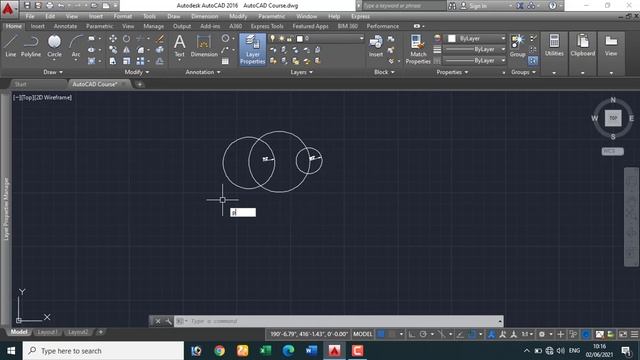Click the Erase tool icon
Image resolution: width=640 pixels, height=360 pixels.
160,38
